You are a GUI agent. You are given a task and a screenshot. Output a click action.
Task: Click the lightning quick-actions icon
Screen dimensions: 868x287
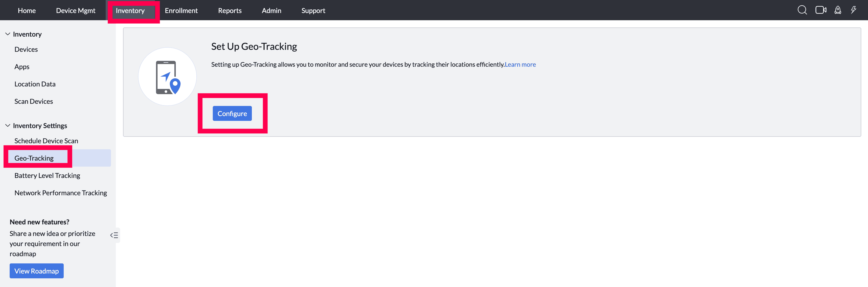point(854,10)
